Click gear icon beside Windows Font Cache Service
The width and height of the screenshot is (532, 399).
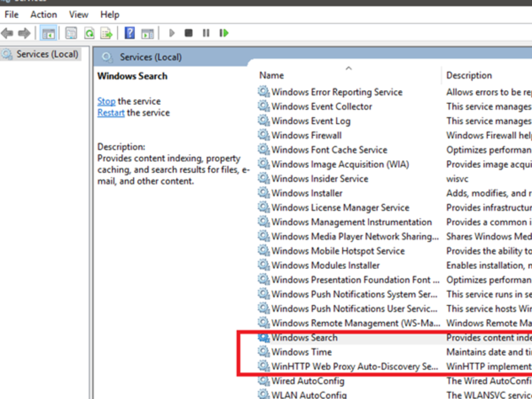[x=264, y=149]
